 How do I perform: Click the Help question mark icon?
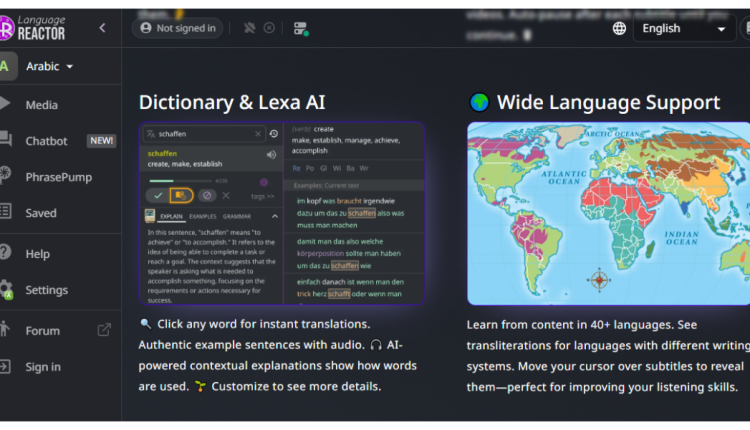click(x=5, y=252)
